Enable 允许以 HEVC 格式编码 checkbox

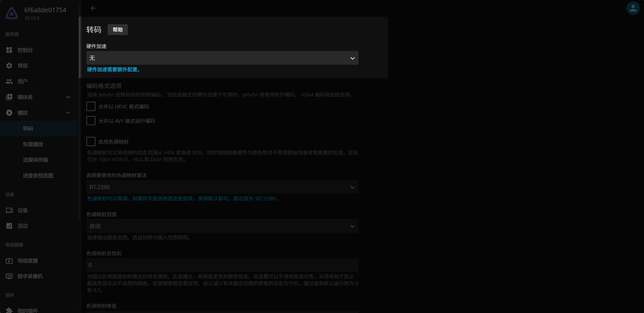tap(91, 106)
